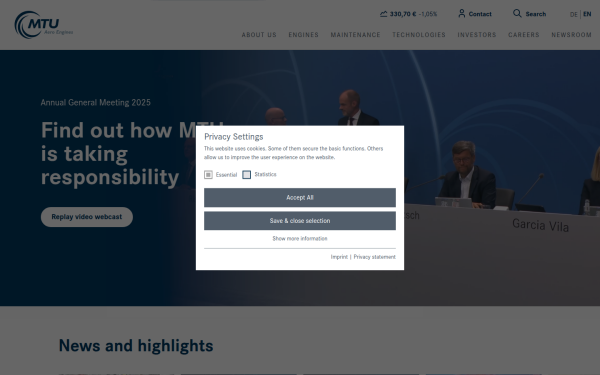Click the Essential checkbox label
The height and width of the screenshot is (375, 600).
227,175
